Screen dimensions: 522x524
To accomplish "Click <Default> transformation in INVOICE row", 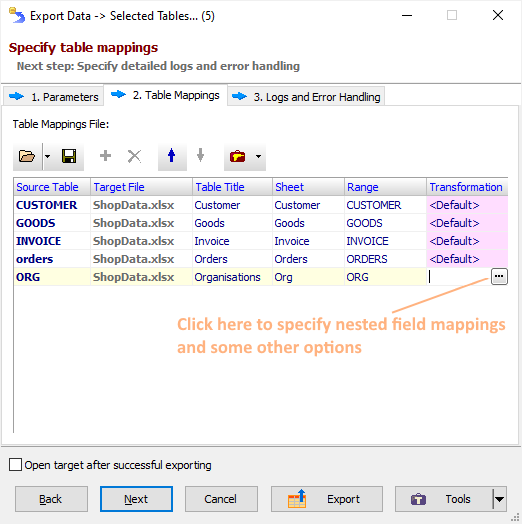I will coord(467,241).
